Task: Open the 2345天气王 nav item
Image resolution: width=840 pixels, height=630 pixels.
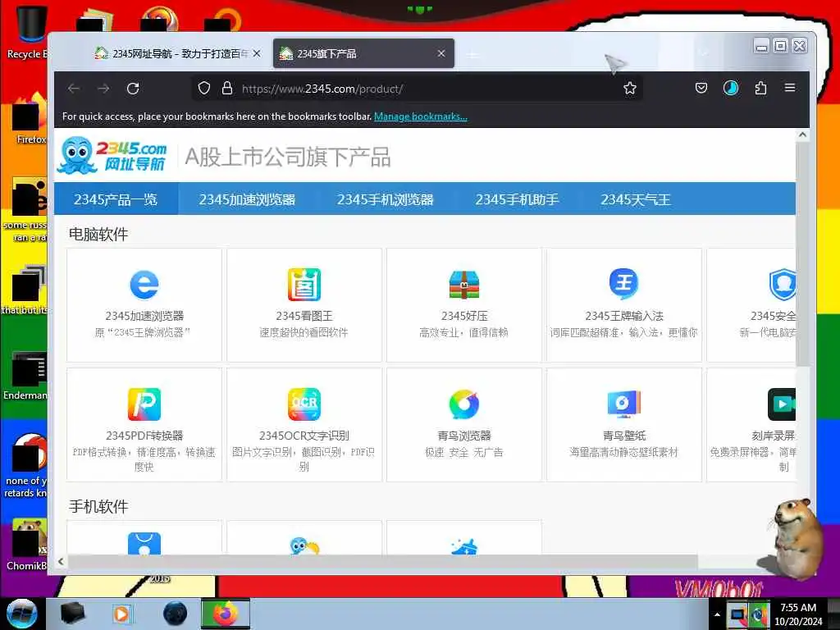Action: [636, 199]
